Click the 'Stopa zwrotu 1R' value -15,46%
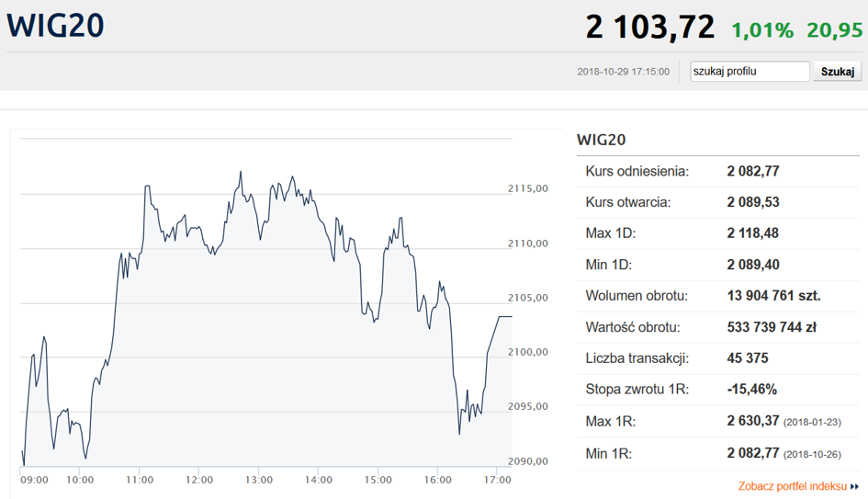 tap(751, 390)
